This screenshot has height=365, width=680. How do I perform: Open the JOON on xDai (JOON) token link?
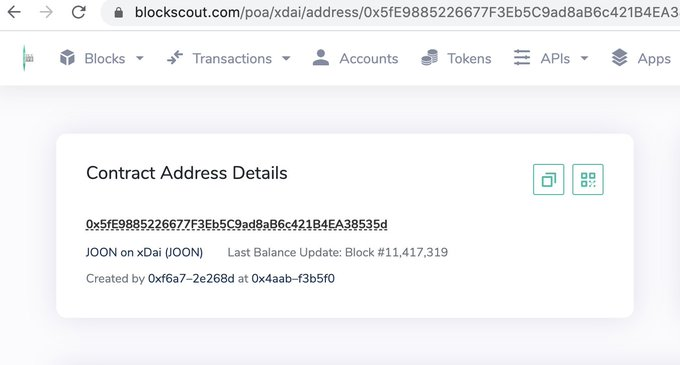144,252
